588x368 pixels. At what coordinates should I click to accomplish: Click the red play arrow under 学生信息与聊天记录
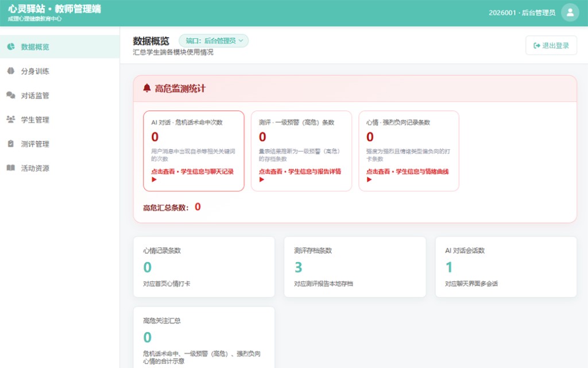(x=154, y=179)
